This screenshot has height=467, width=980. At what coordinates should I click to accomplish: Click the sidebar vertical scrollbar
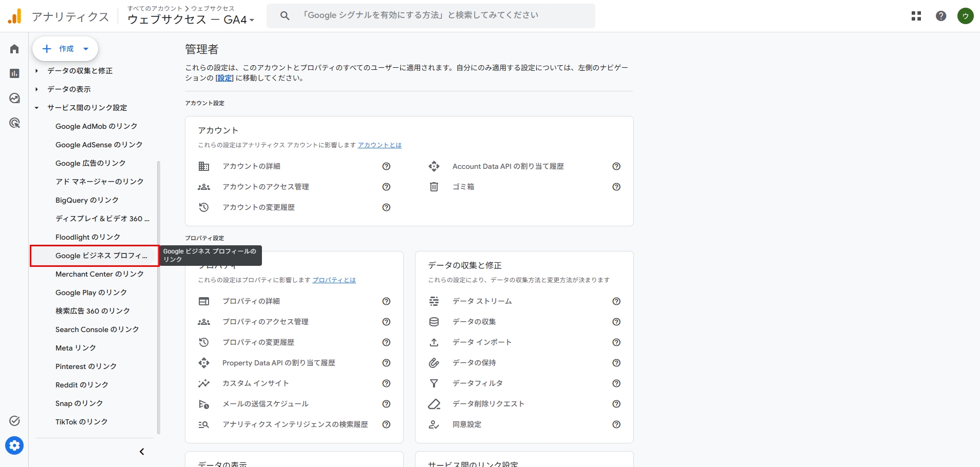tap(159, 298)
